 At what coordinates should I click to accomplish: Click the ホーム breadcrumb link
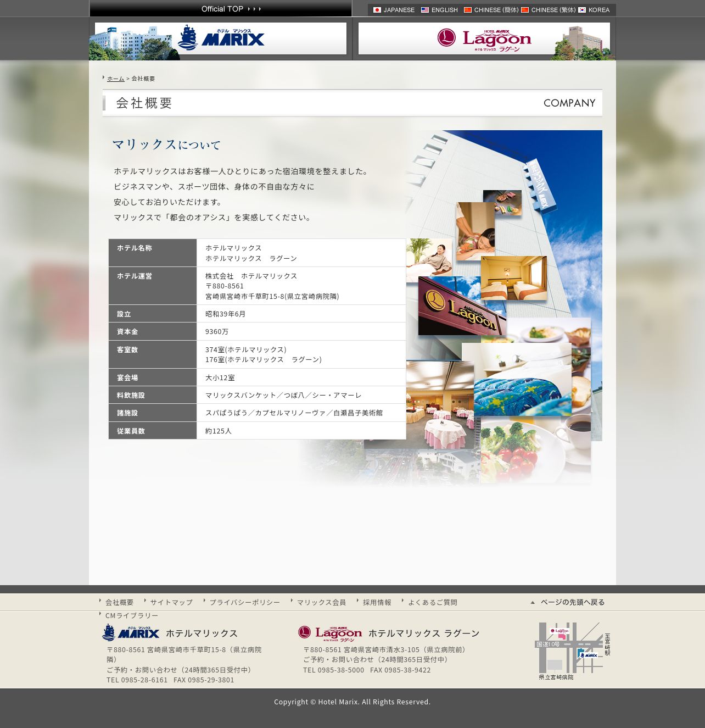point(116,79)
